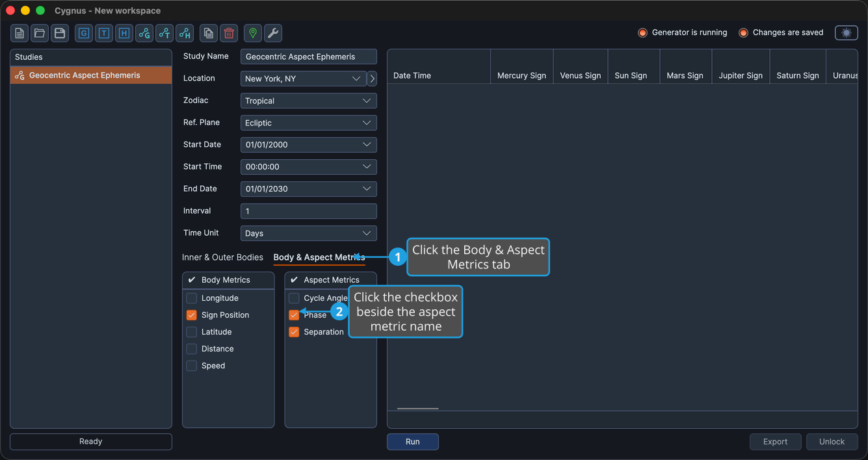
Task: Click the Export button
Action: coord(775,442)
